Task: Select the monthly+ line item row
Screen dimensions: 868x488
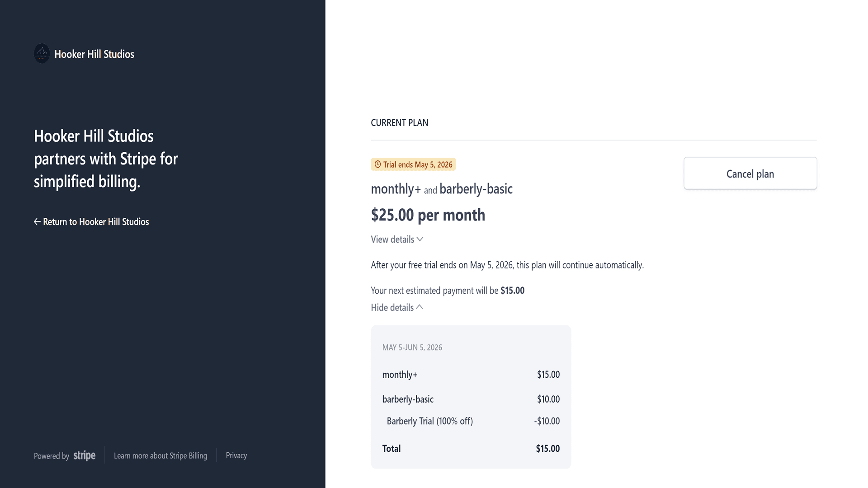Action: tap(471, 375)
